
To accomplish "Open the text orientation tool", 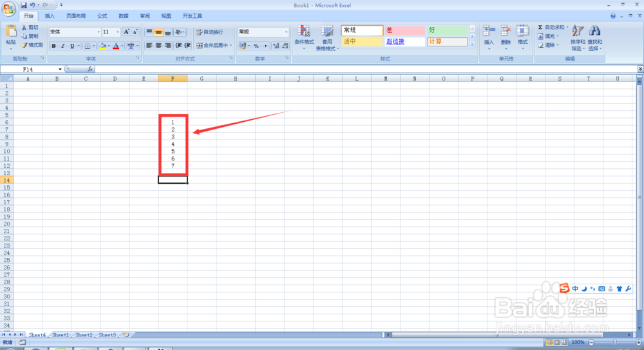I will click(x=180, y=32).
